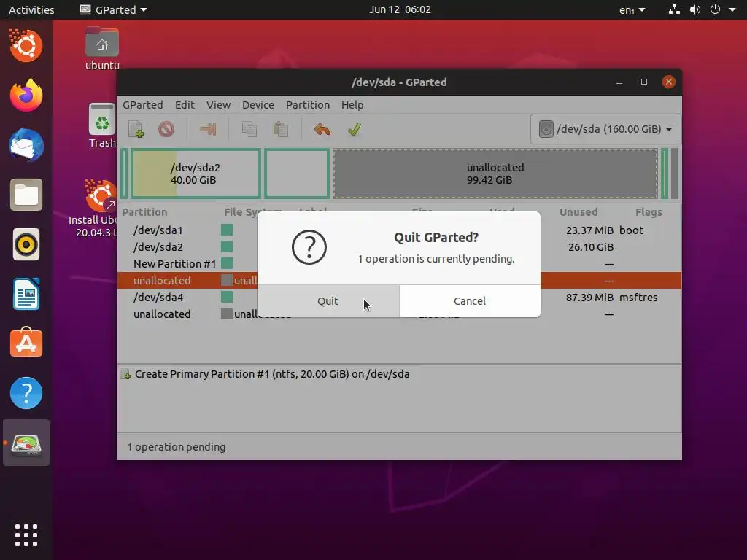Launch LibreOffice Writer from the dock
Screen dimensions: 747x560
click(x=26, y=295)
